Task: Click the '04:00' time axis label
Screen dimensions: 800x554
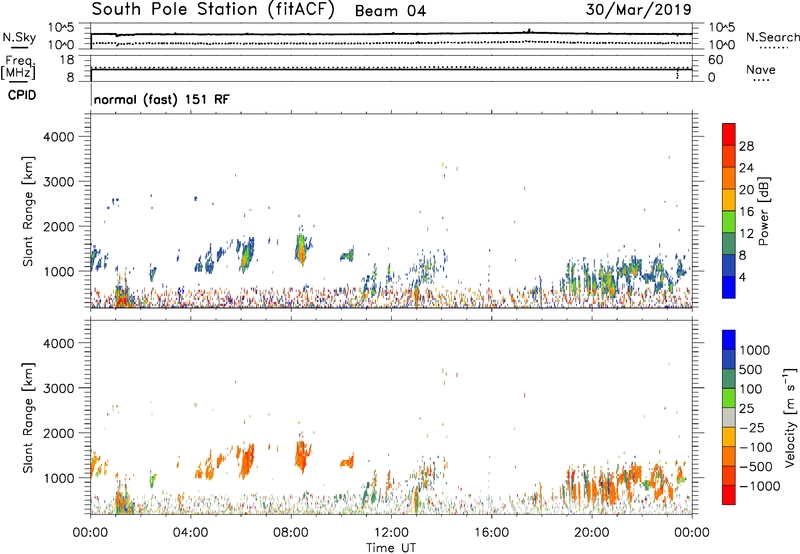Action: click(x=190, y=533)
